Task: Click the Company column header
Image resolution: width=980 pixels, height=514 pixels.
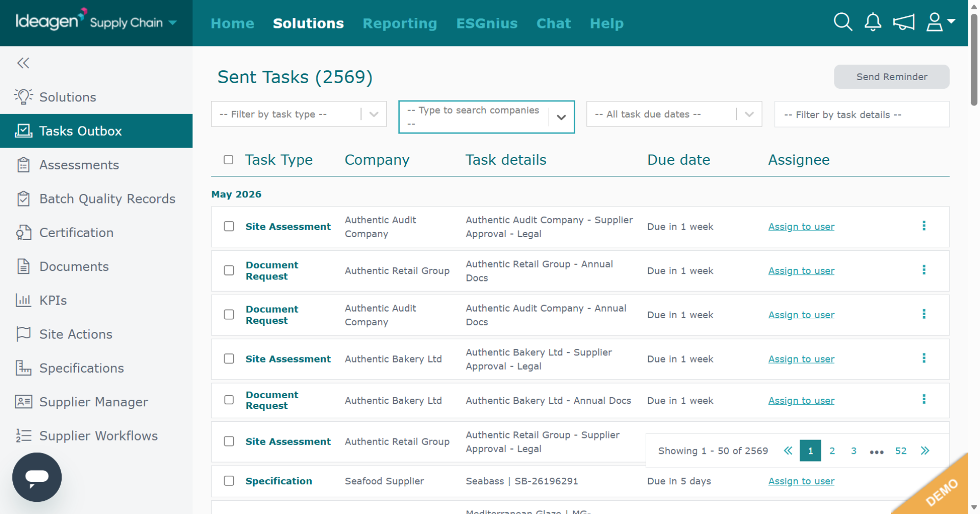Action: 377,160
